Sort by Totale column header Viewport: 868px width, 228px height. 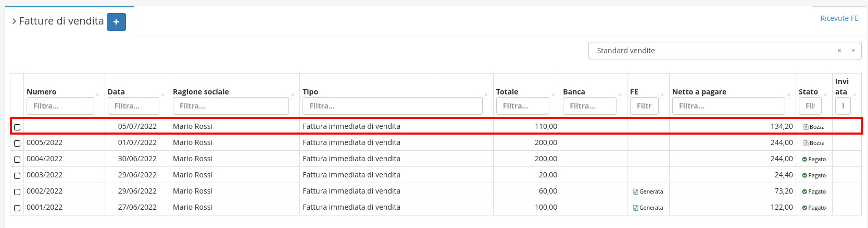point(507,92)
